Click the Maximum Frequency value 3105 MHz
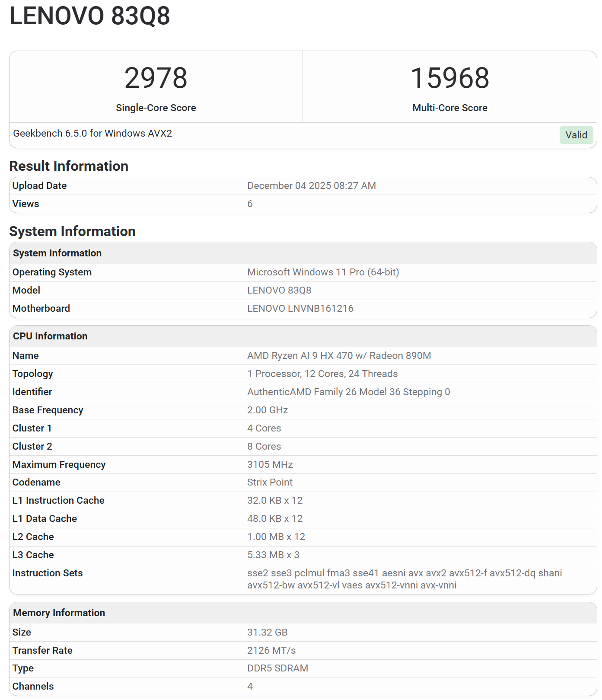602x700 pixels. click(270, 465)
